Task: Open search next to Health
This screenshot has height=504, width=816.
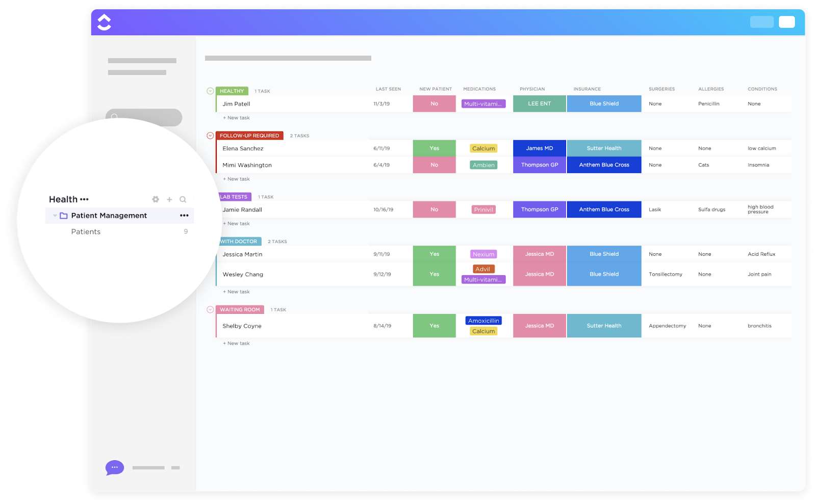Action: 183,199
